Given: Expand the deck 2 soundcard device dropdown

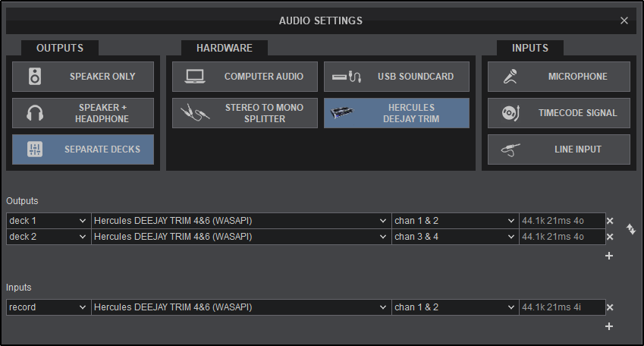Looking at the screenshot, I should click(x=240, y=237).
